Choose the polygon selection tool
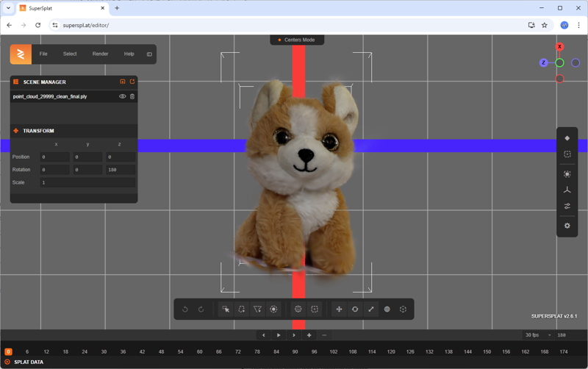Viewport: 588px width, 369px height. [257, 309]
